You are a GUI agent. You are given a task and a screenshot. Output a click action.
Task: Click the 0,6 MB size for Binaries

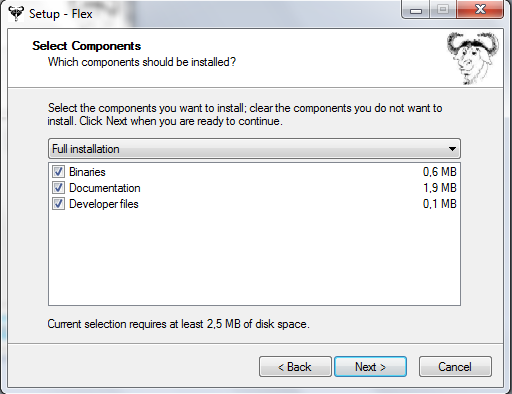pos(440,172)
